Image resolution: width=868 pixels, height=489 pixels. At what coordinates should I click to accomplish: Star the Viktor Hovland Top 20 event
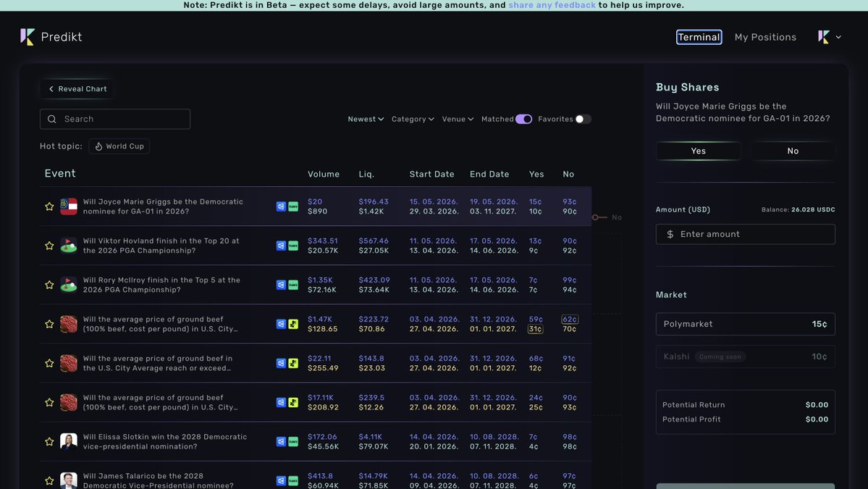[x=49, y=246]
